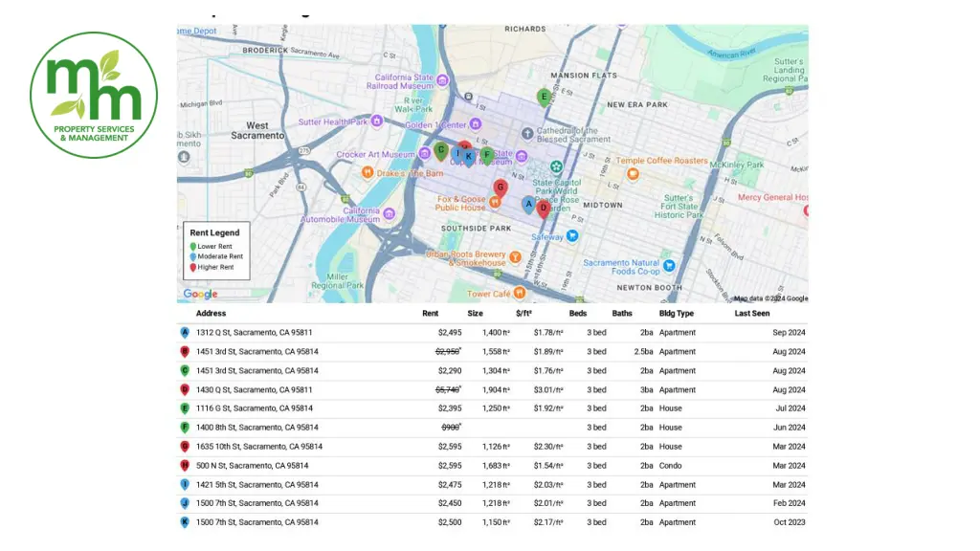Select the Size column header
980x551 pixels.
pyautogui.click(x=475, y=314)
